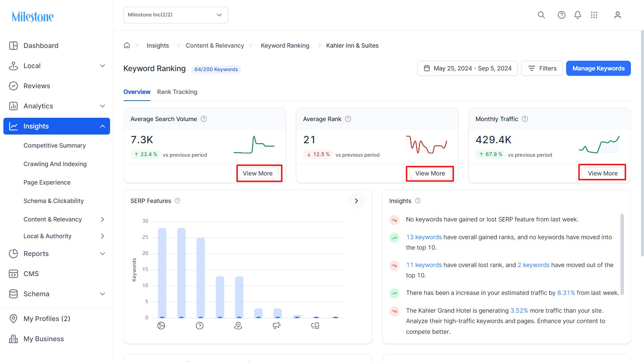Go to next SERP Features chart page
Image resolution: width=644 pixels, height=362 pixels.
356,201
